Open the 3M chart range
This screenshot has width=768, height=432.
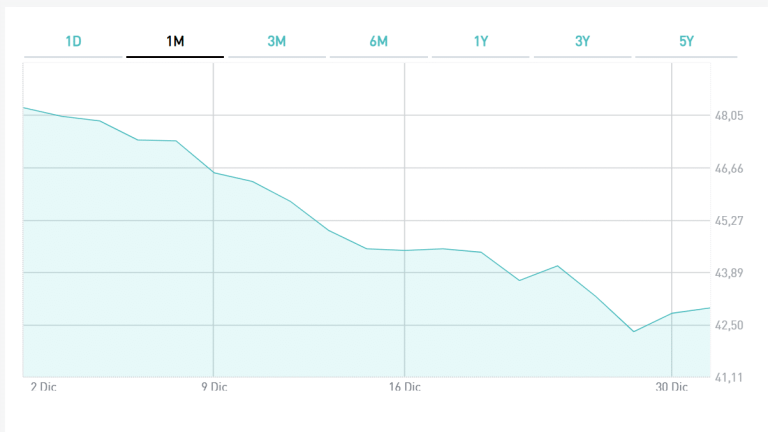click(277, 41)
